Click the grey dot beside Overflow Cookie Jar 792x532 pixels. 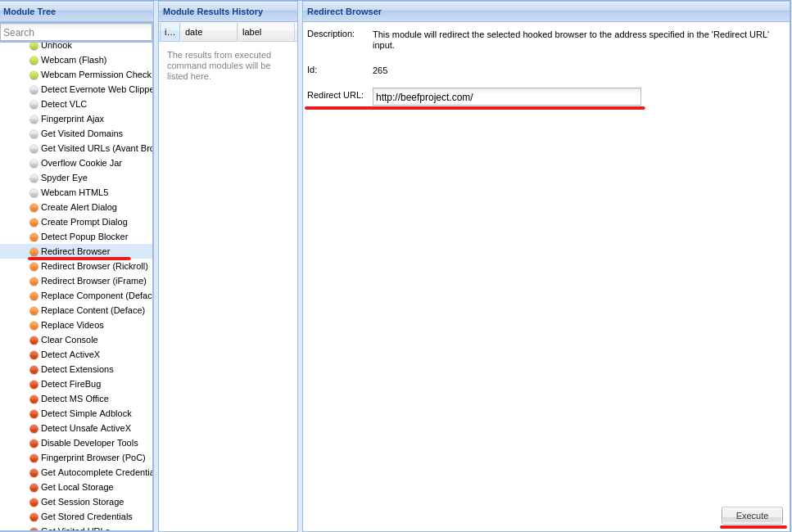click(x=34, y=163)
